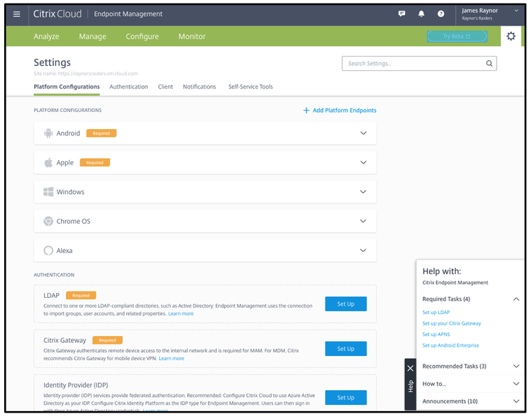Click Add Platform Endpoints link
This screenshot has width=532, height=419.
344,110
